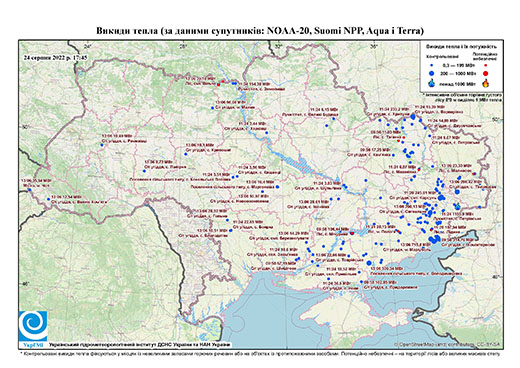Click the blue flame icon in the legend

432,83
